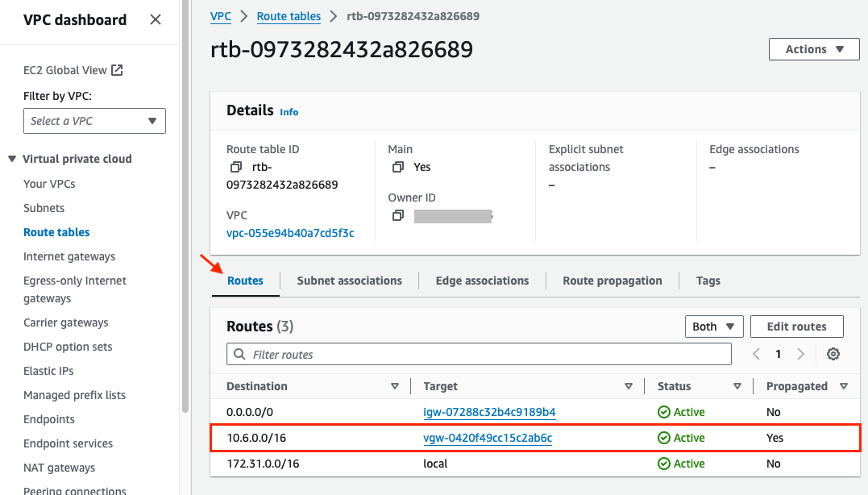
Task: Open Endpoint services in sidebar
Action: (x=68, y=443)
